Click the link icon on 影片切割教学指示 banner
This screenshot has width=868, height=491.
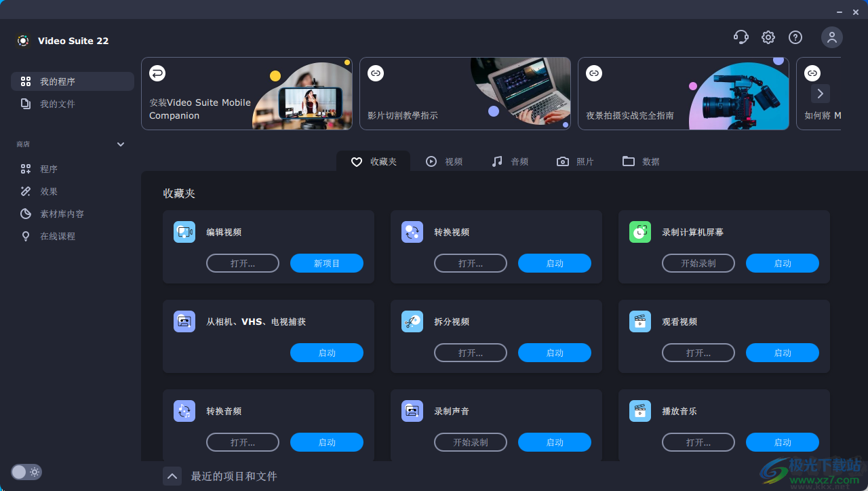[x=376, y=73]
